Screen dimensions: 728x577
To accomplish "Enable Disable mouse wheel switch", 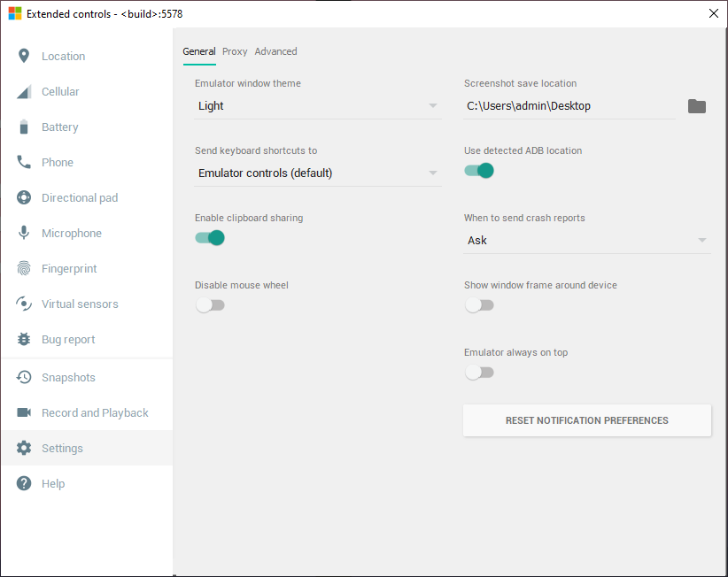I will pyautogui.click(x=210, y=305).
